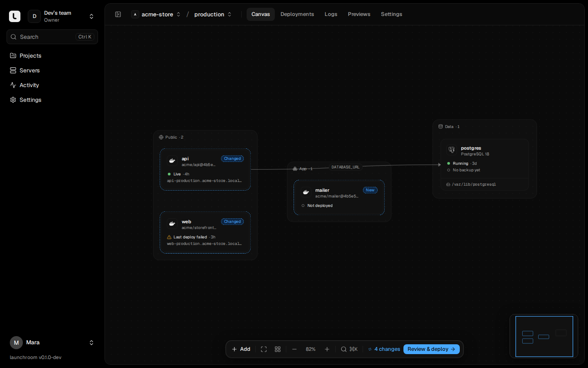Open sidebar Settings item
The image size is (588, 368).
pyautogui.click(x=52, y=100)
